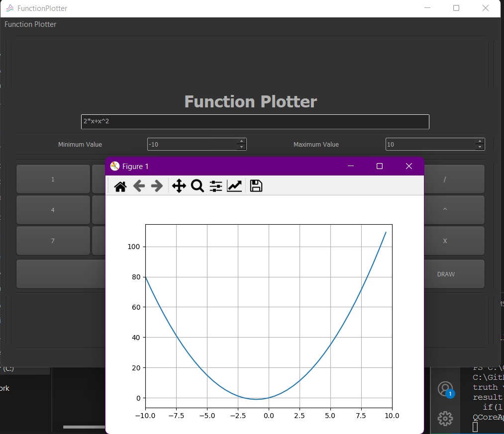Open the edit axis and curve parameters tool
The image size is (504, 434).
(x=234, y=186)
